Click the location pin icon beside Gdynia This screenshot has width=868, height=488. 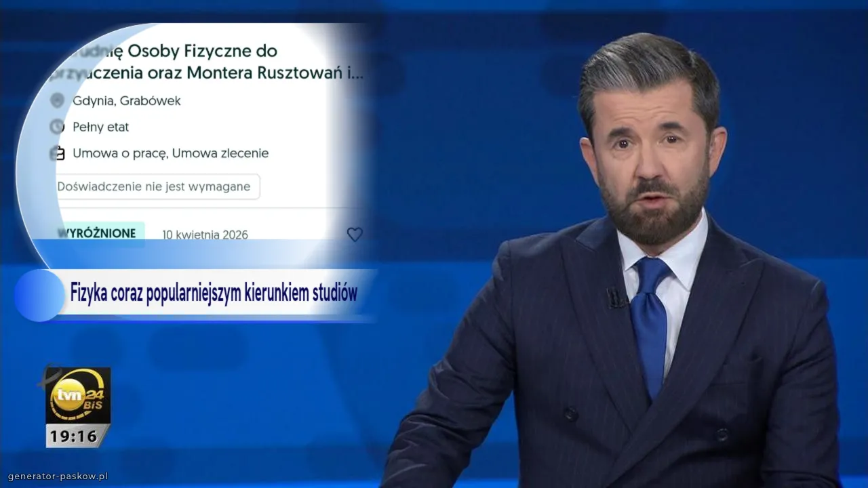(57, 101)
